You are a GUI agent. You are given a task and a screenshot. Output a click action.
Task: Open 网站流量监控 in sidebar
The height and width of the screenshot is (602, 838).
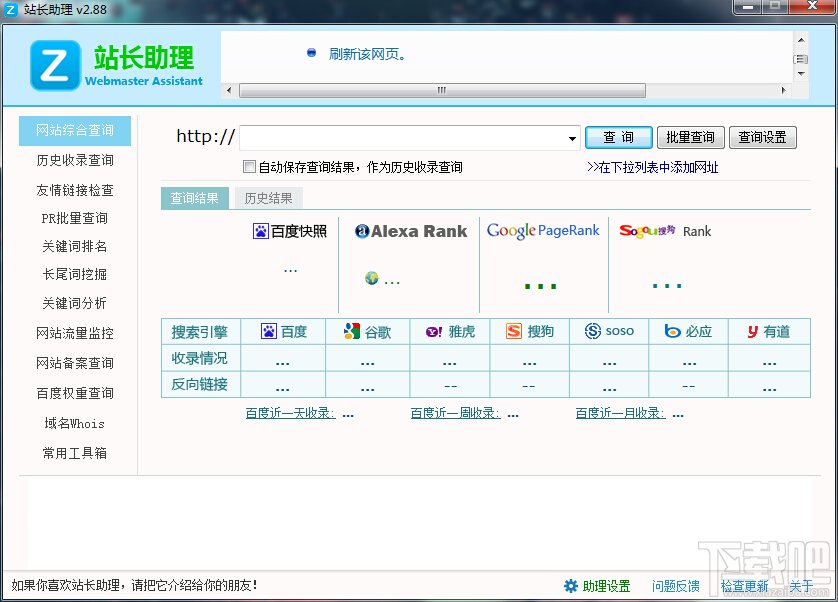(x=75, y=333)
